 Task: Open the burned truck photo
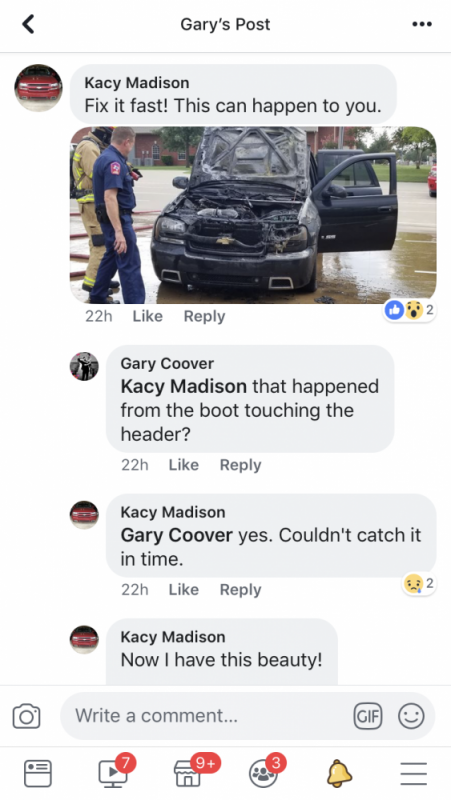[253, 215]
